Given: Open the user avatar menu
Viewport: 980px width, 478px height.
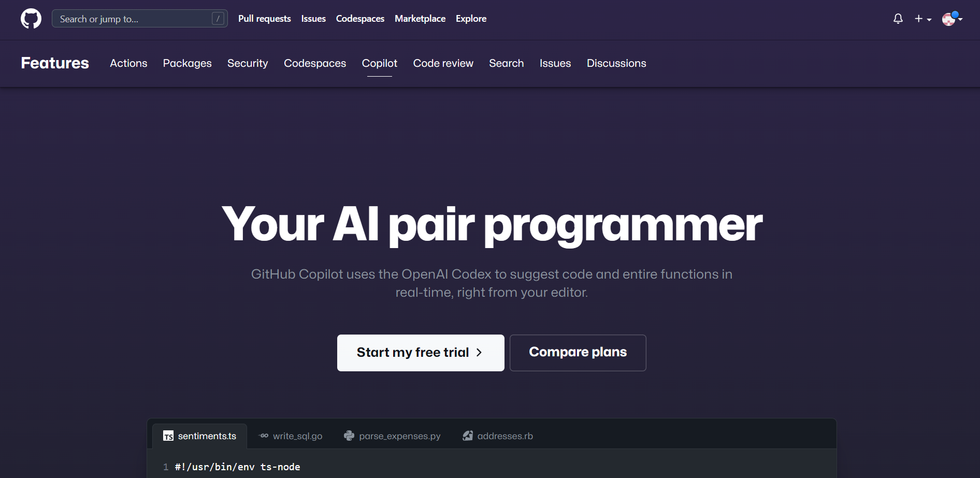Looking at the screenshot, I should pos(952,19).
